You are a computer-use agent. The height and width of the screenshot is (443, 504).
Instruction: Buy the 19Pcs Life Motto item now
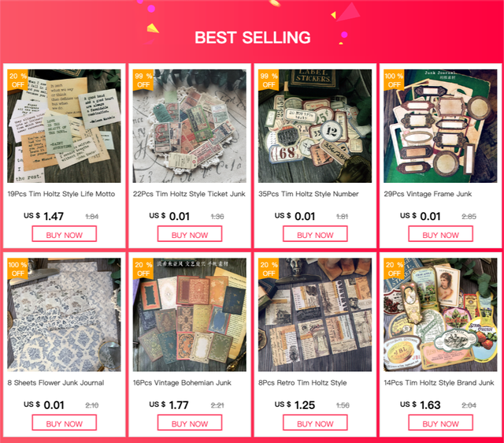click(x=65, y=234)
